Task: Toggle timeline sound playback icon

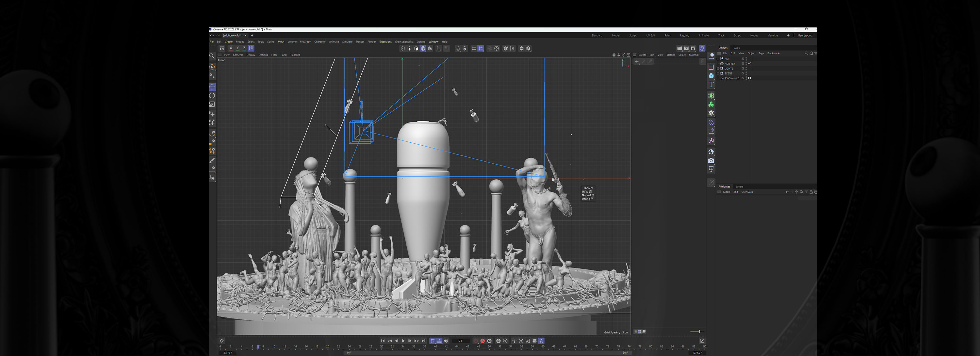Action: click(446, 341)
